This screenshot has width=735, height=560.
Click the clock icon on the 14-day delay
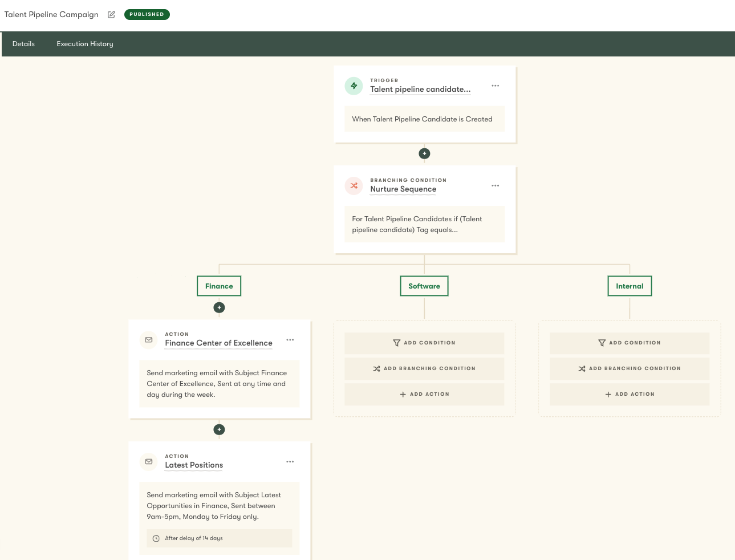156,538
